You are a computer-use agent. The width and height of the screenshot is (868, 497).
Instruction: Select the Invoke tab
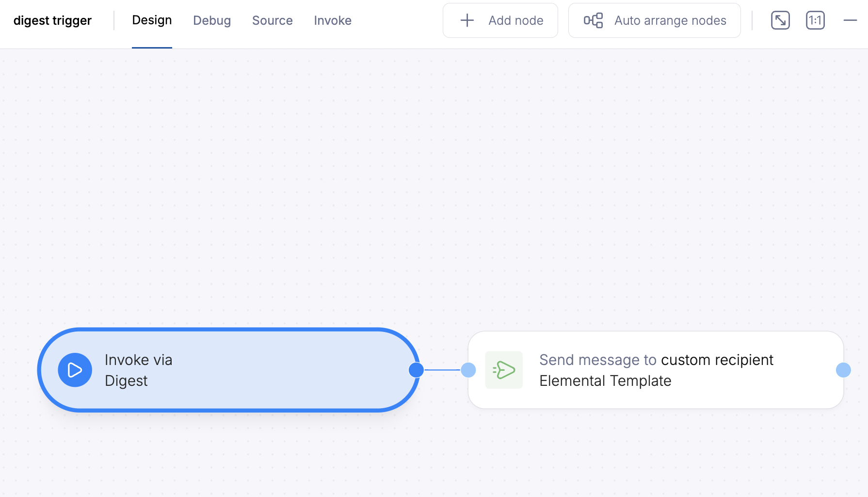333,20
